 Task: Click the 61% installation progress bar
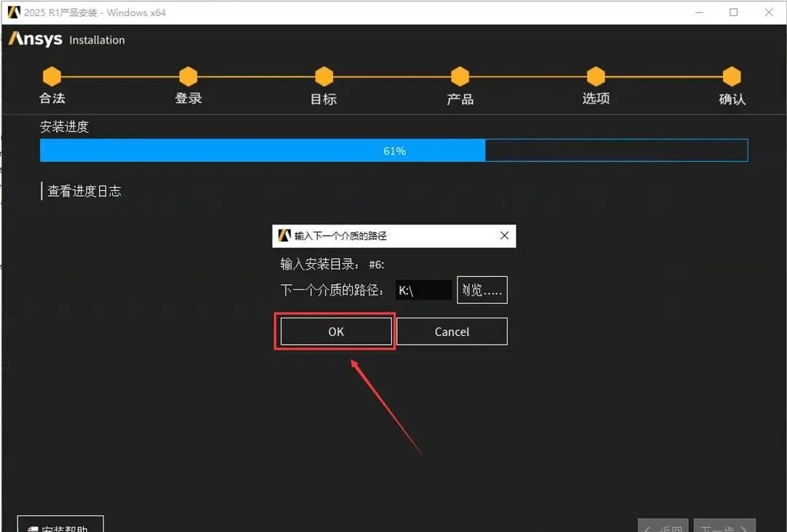click(394, 151)
